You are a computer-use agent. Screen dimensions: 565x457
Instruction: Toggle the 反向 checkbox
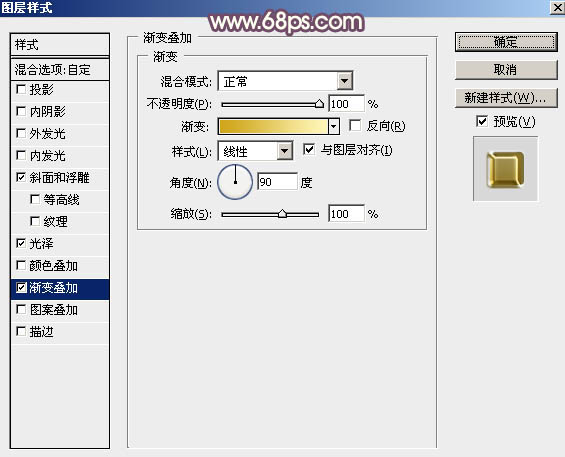pos(355,125)
